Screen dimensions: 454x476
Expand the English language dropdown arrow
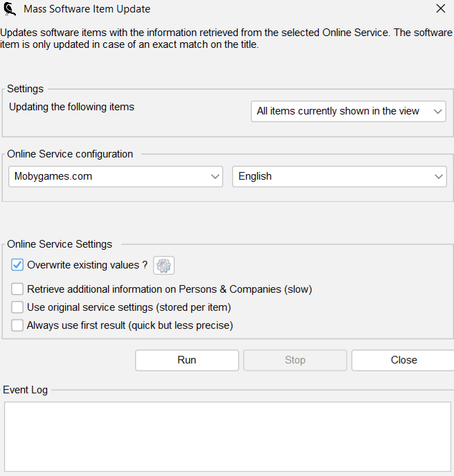click(439, 176)
